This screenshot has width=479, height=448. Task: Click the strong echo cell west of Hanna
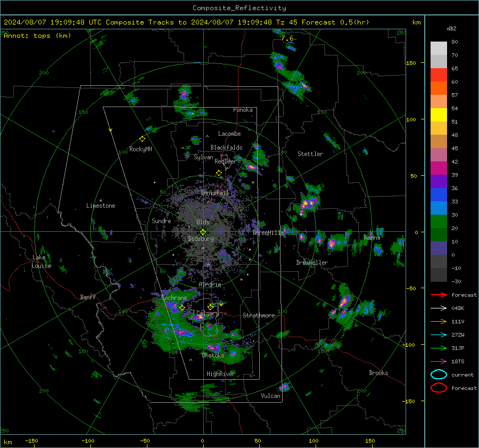pos(332,243)
